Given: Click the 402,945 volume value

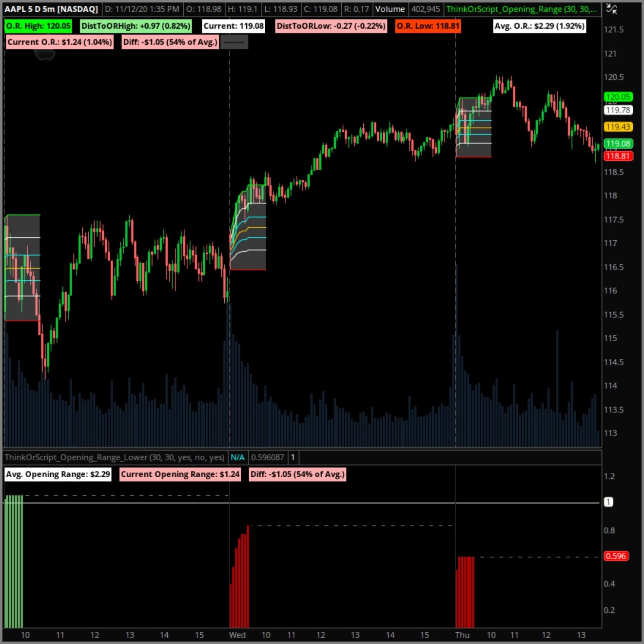Looking at the screenshot, I should (x=425, y=9).
